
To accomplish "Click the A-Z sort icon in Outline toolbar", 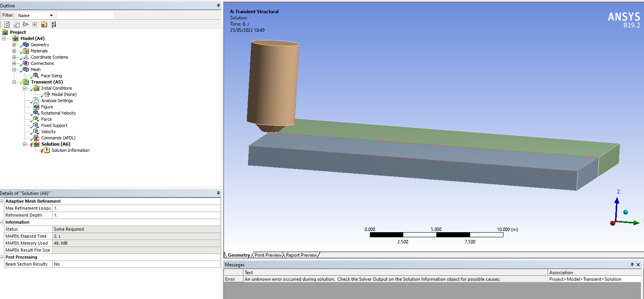I will (54, 24).
